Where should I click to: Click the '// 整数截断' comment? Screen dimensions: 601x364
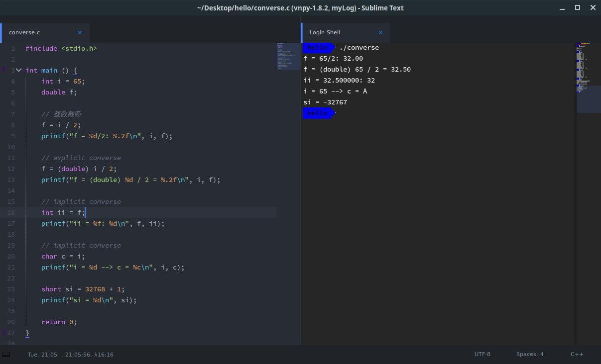pyautogui.click(x=61, y=114)
